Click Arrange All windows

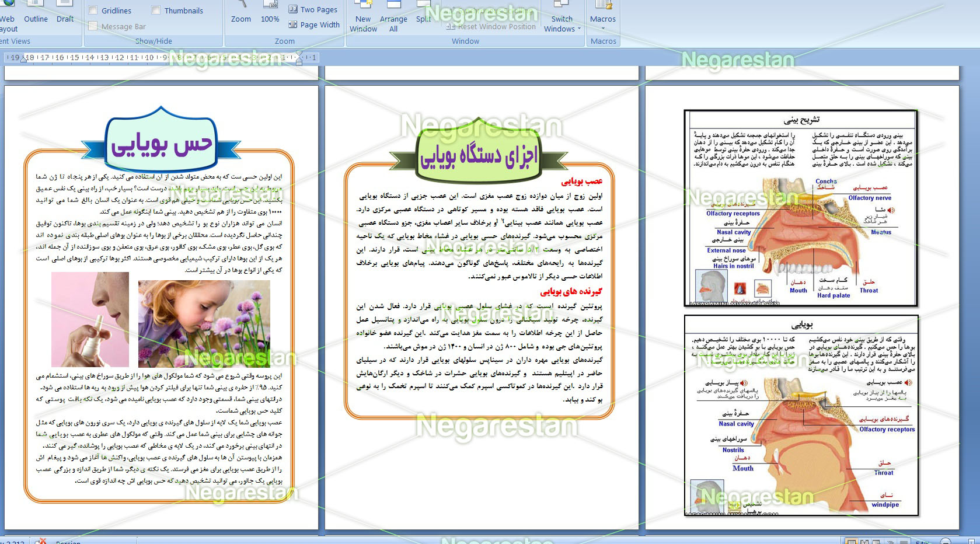coord(393,18)
